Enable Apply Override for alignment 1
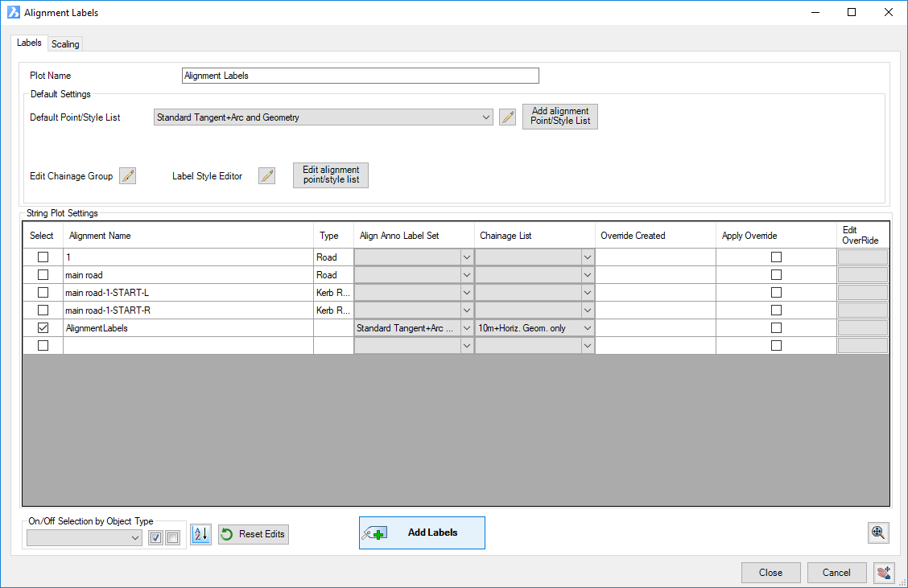Viewport: 908px width, 588px height. pos(776,257)
